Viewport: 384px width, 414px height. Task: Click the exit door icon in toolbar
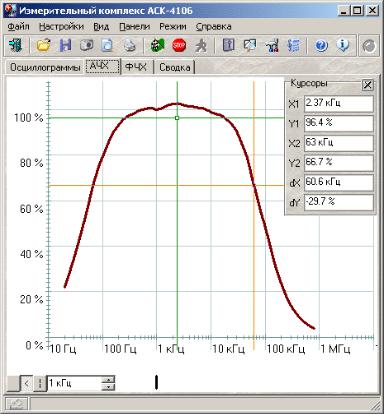(16, 45)
